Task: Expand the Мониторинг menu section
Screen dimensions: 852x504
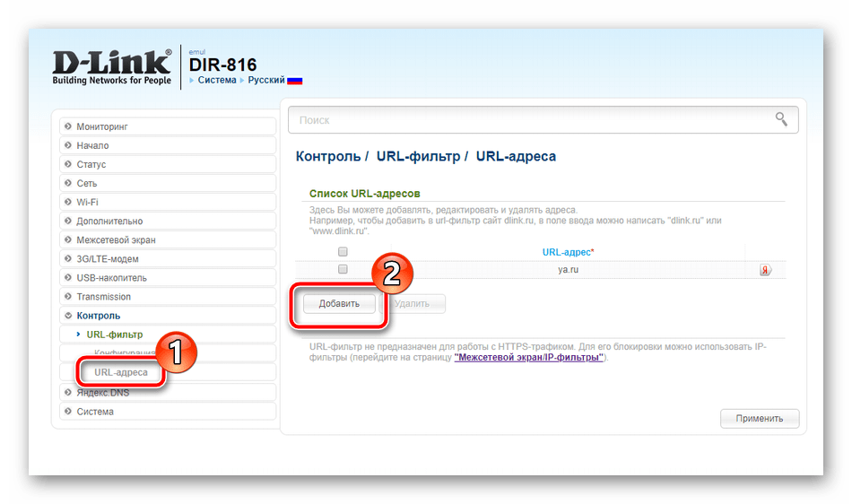Action: point(168,126)
